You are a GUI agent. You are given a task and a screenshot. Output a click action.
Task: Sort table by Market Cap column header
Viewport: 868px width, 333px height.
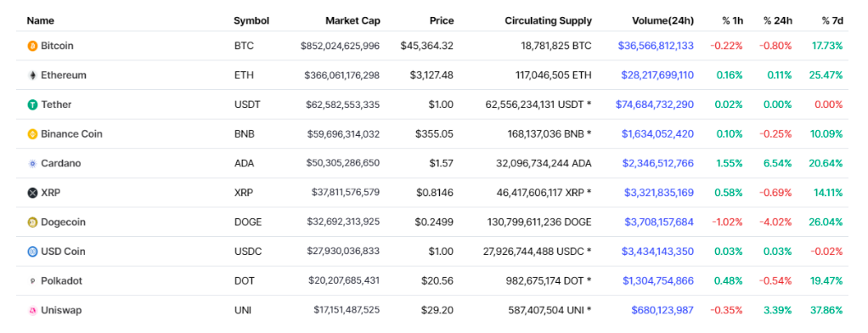352,21
